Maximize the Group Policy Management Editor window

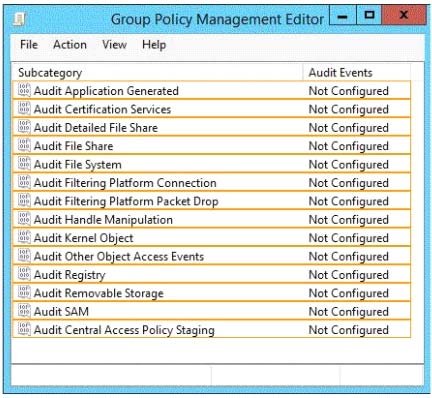pos(369,15)
